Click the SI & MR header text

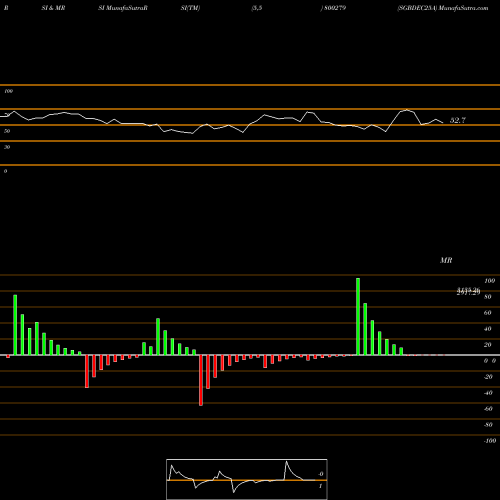point(53,8)
